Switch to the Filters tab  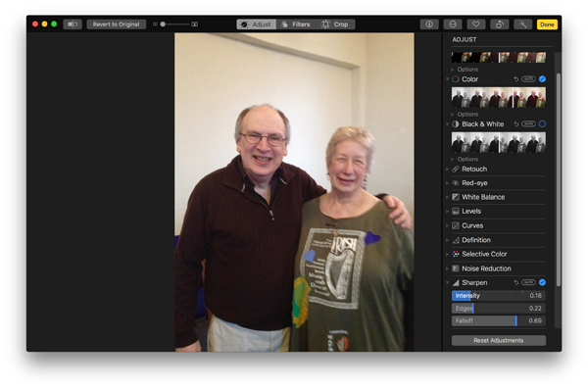pos(297,24)
